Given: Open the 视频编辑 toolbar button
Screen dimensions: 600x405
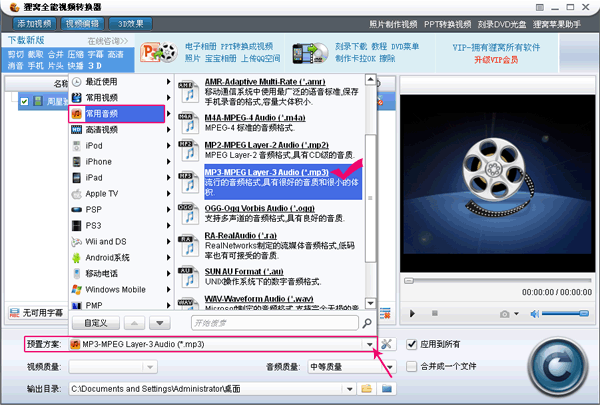Looking at the screenshot, I should click(82, 24).
